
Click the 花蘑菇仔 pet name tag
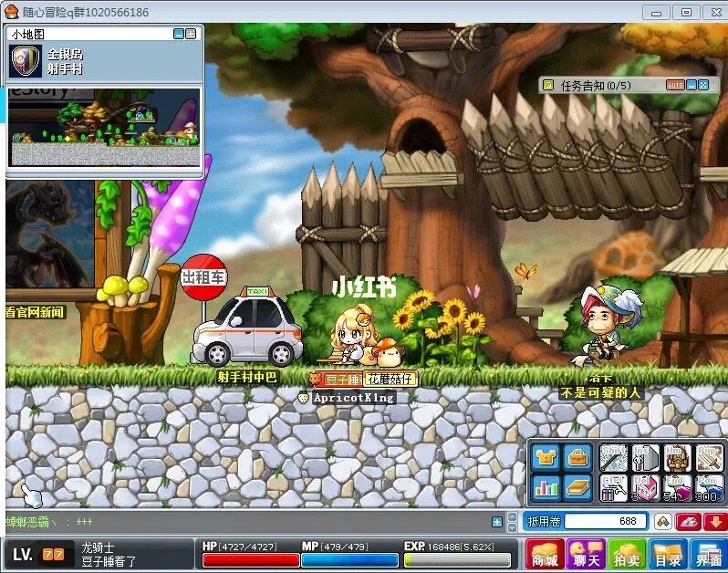390,379
